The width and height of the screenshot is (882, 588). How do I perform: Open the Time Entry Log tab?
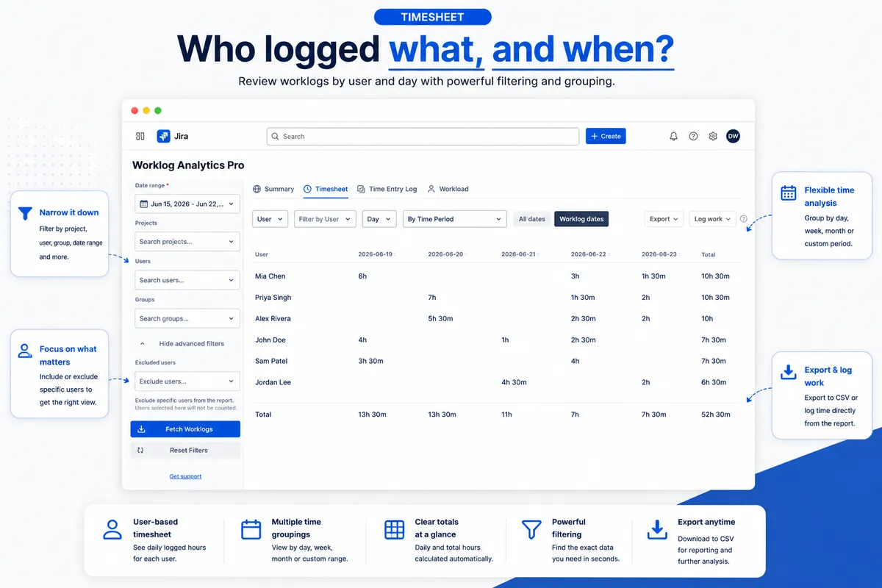tap(387, 189)
